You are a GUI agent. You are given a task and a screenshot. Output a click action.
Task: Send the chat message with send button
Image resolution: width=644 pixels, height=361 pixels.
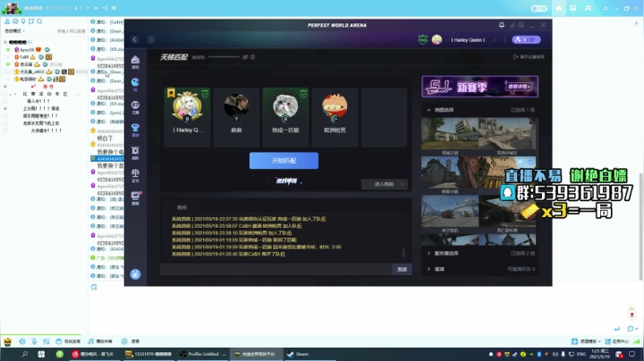402,269
